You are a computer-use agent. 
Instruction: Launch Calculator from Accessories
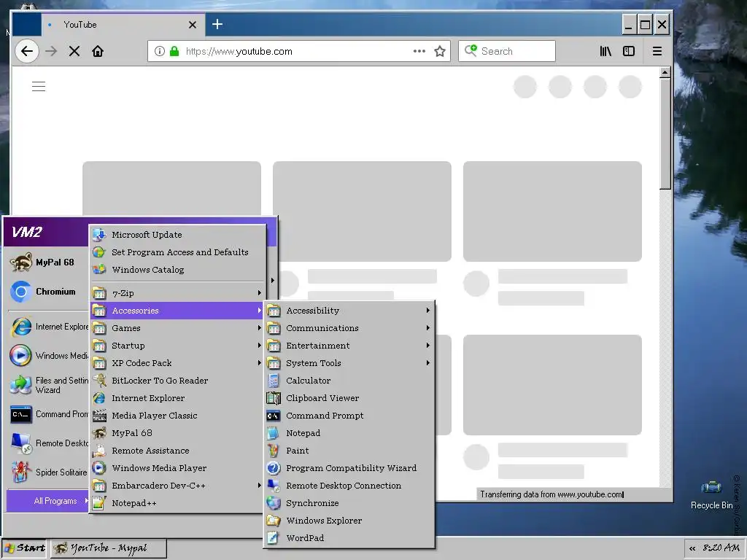click(349, 381)
